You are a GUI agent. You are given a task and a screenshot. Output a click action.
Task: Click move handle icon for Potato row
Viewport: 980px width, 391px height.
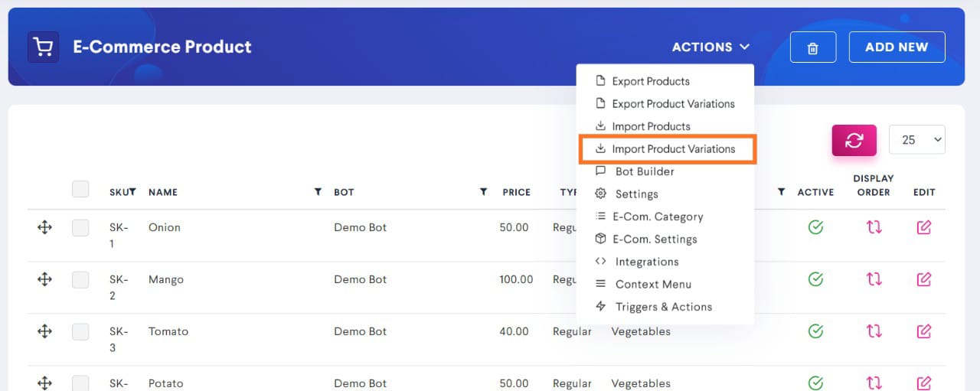tap(44, 383)
